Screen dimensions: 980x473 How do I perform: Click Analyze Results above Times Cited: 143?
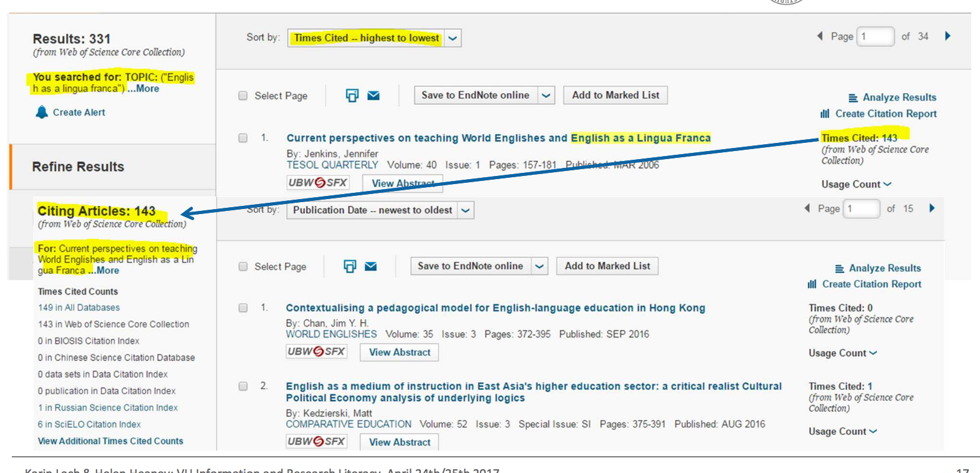[892, 97]
